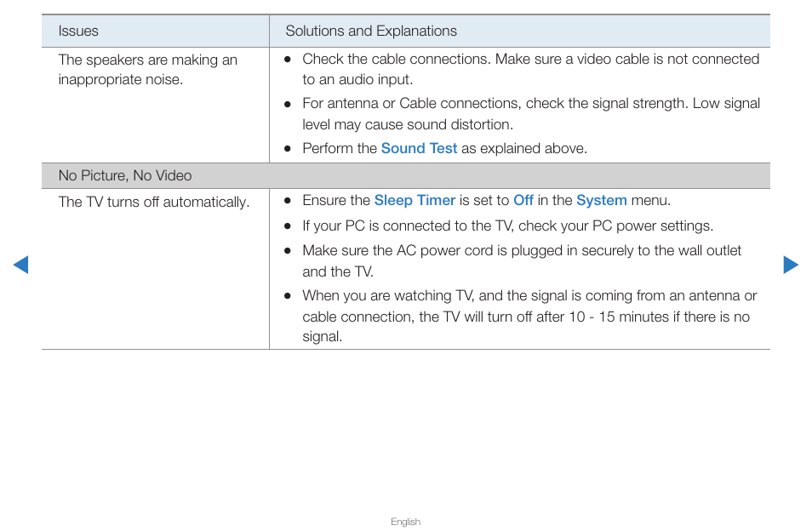The height and width of the screenshot is (531, 812).
Task: Click the signal strength bullet text
Action: point(531,114)
